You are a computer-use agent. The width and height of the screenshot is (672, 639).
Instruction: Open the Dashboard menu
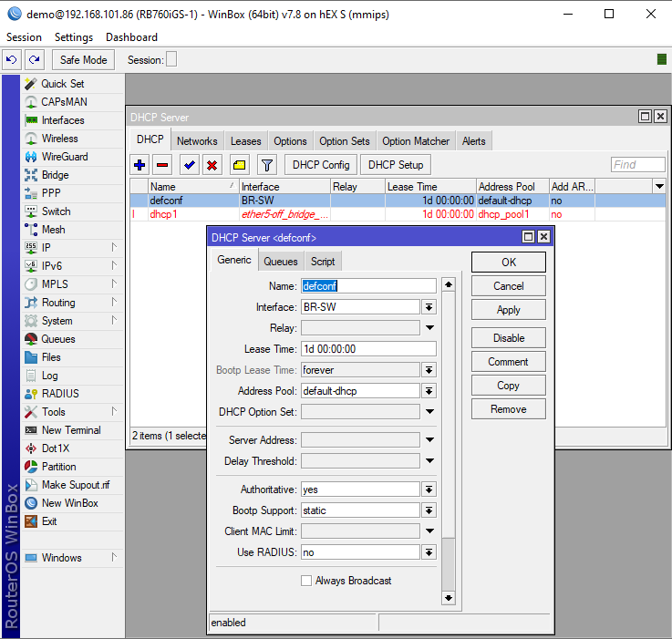[x=131, y=37]
